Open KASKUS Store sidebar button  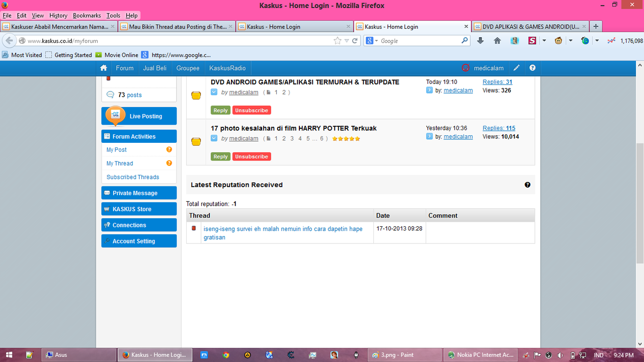pos(139,209)
